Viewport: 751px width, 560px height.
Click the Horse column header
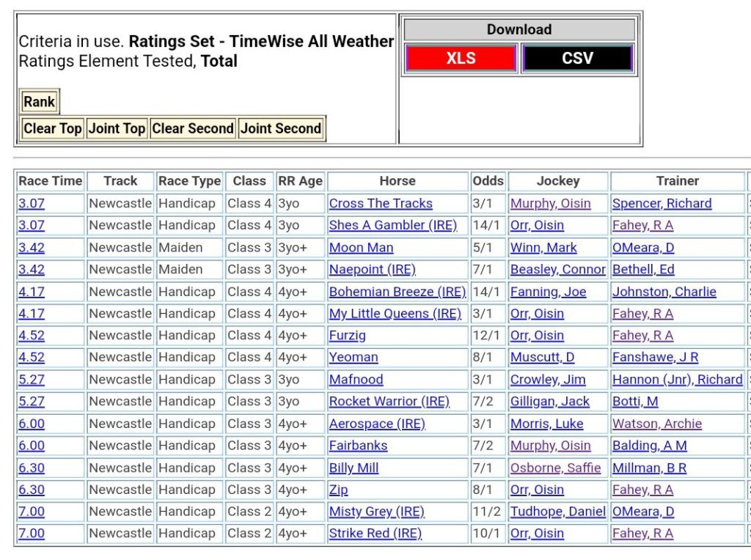[x=398, y=181]
